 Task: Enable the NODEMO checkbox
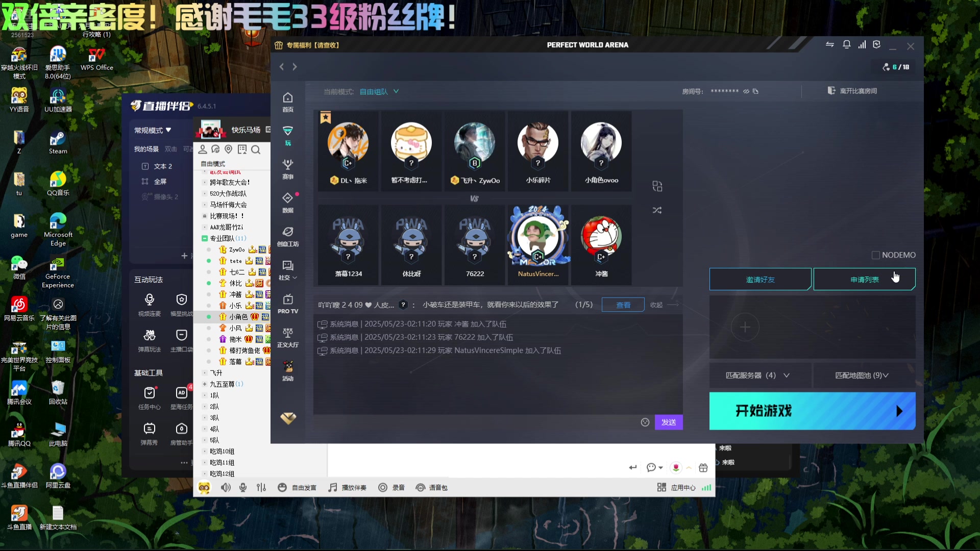click(x=876, y=255)
